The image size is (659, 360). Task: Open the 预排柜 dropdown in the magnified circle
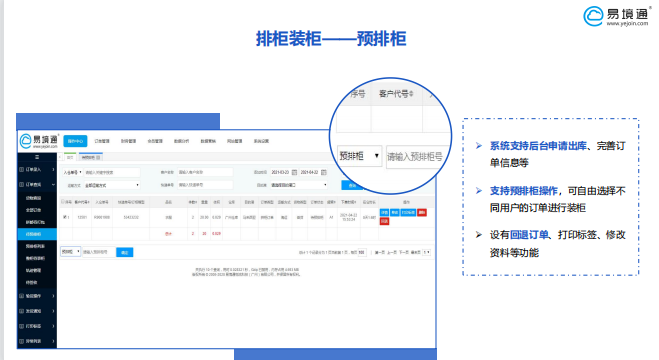click(359, 156)
